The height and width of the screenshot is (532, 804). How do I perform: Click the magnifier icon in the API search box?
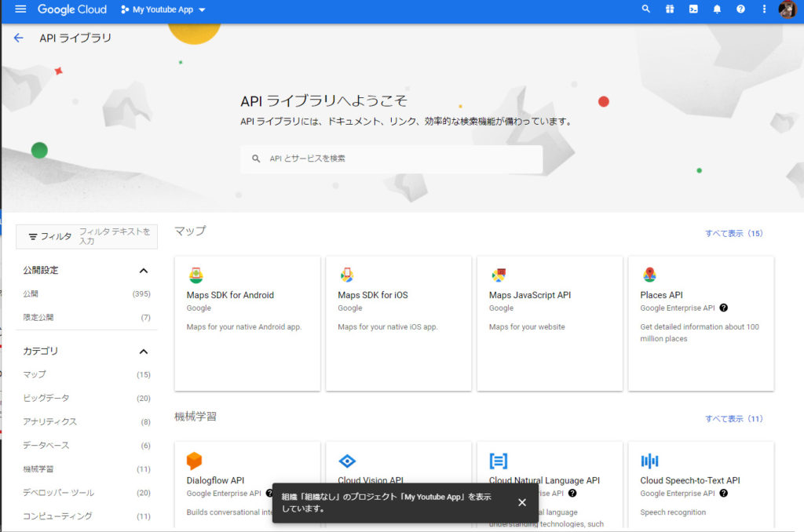point(256,159)
